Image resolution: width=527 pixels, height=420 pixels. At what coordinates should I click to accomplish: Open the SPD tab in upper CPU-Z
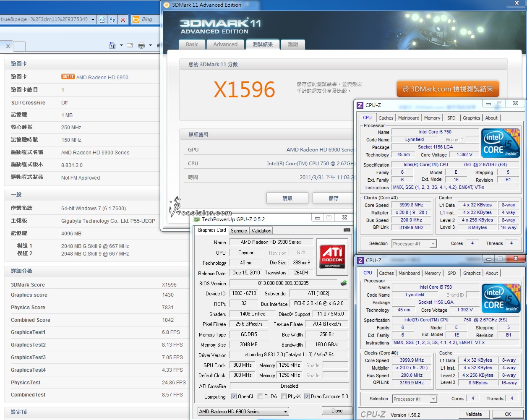pos(451,118)
